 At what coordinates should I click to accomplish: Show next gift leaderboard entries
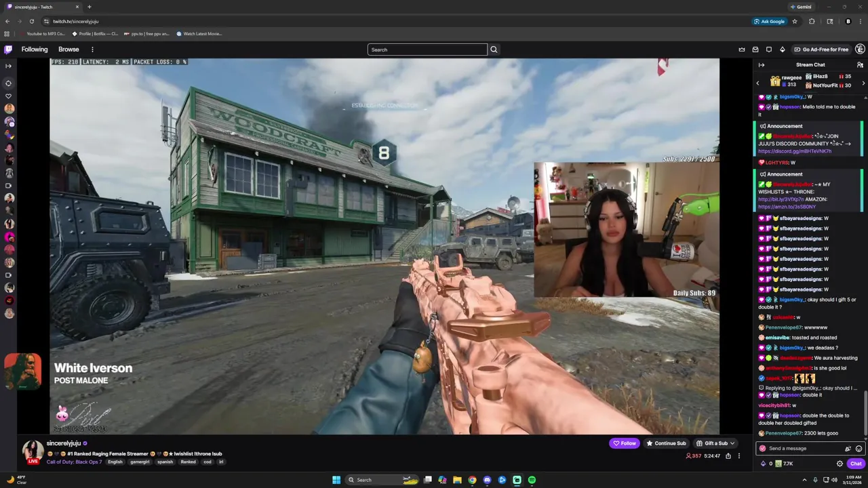[x=863, y=83]
